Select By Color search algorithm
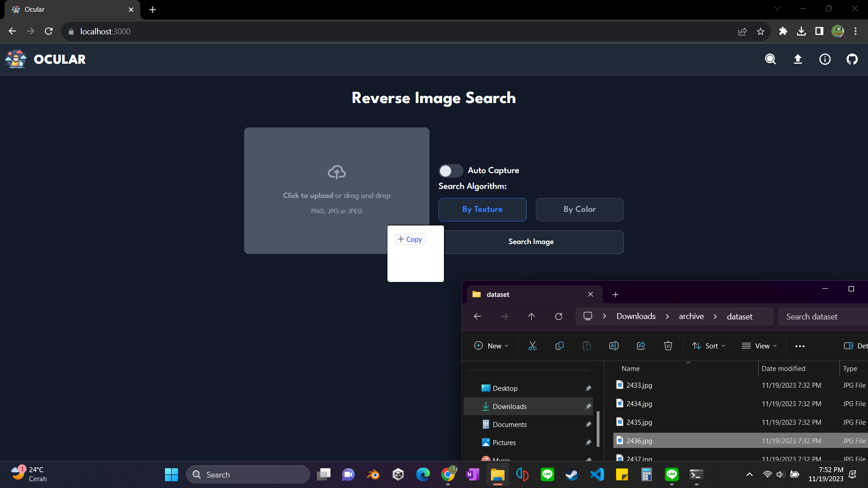868x488 pixels. (580, 209)
